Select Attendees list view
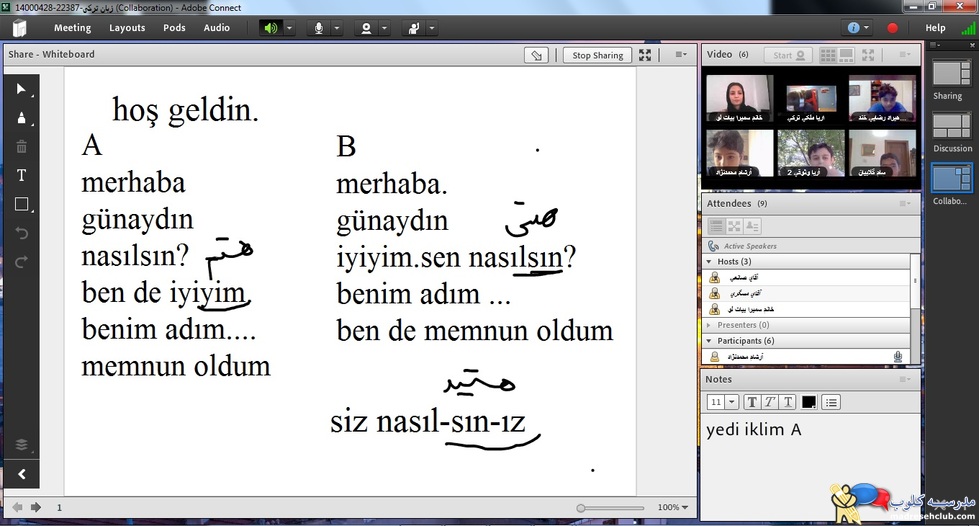This screenshot has width=979, height=526. [716, 226]
